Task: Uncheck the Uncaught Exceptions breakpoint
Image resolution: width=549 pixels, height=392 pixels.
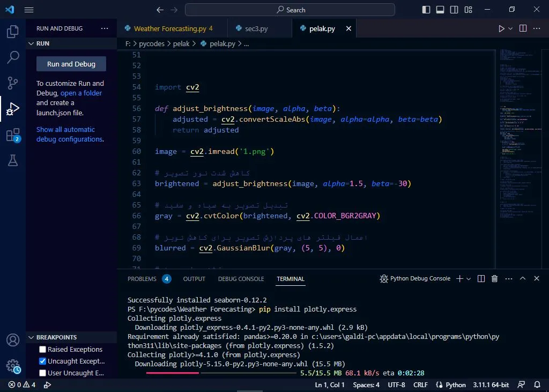Action: [x=43, y=361]
